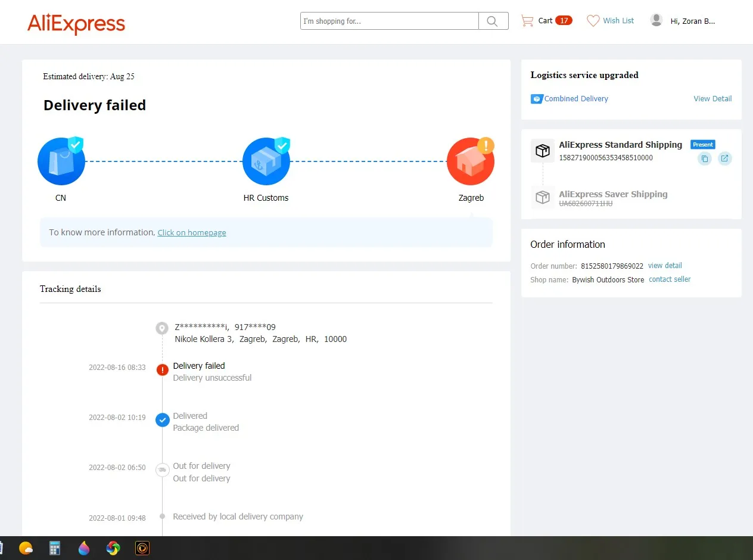Click order number 8152580179869022

click(x=612, y=266)
